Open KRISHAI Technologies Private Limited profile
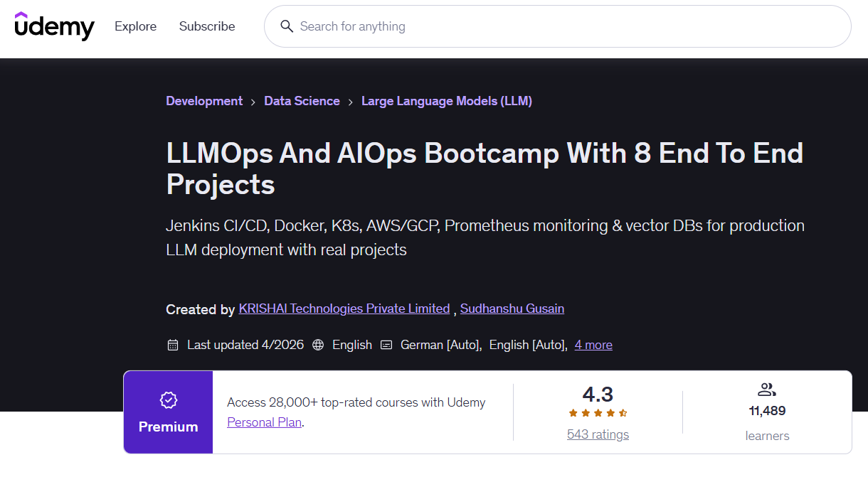The width and height of the screenshot is (868, 477). coord(344,309)
